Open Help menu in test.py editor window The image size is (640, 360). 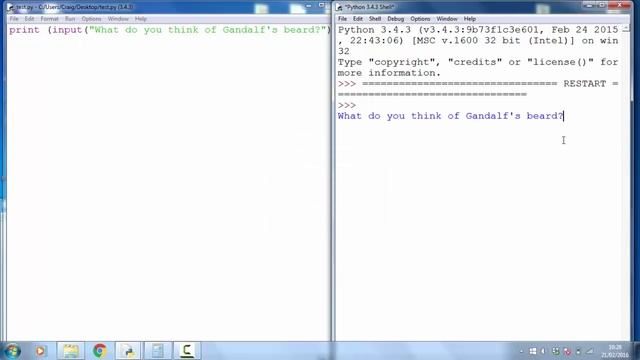pos(140,19)
